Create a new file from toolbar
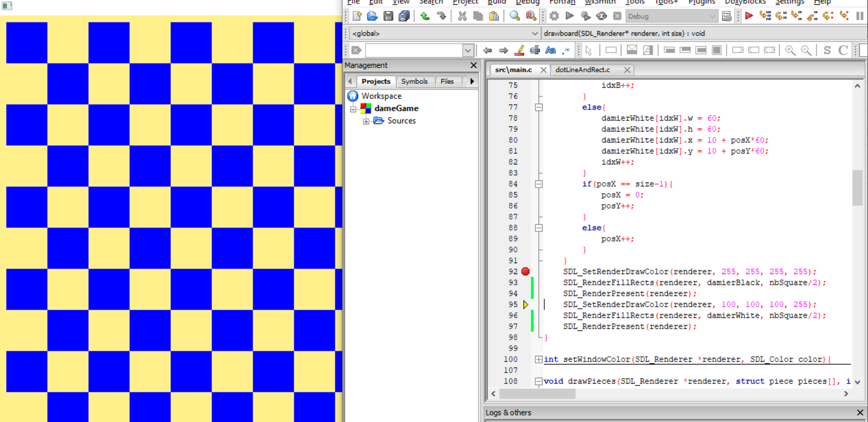This screenshot has height=422, width=868. point(357,16)
